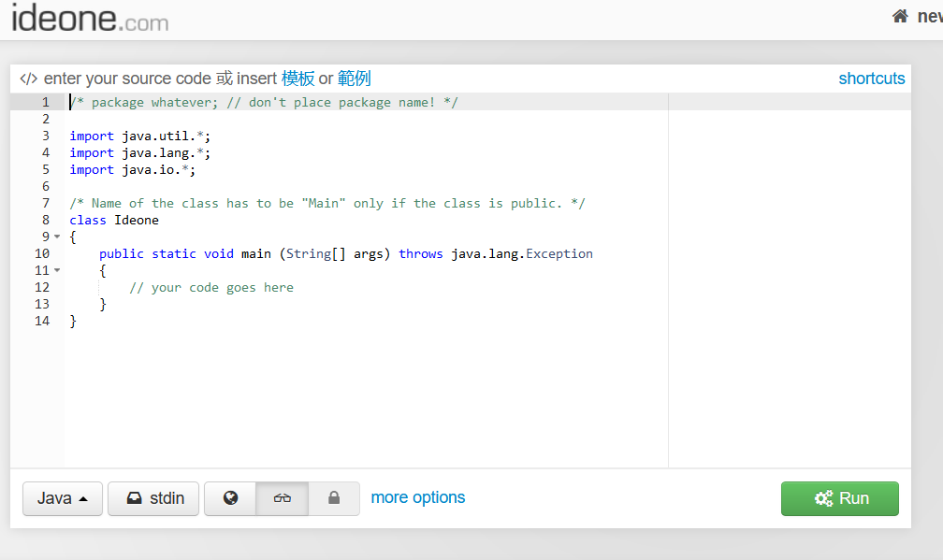Click the 'Name of the class' comment line
The width and height of the screenshot is (943, 560).
click(x=327, y=203)
